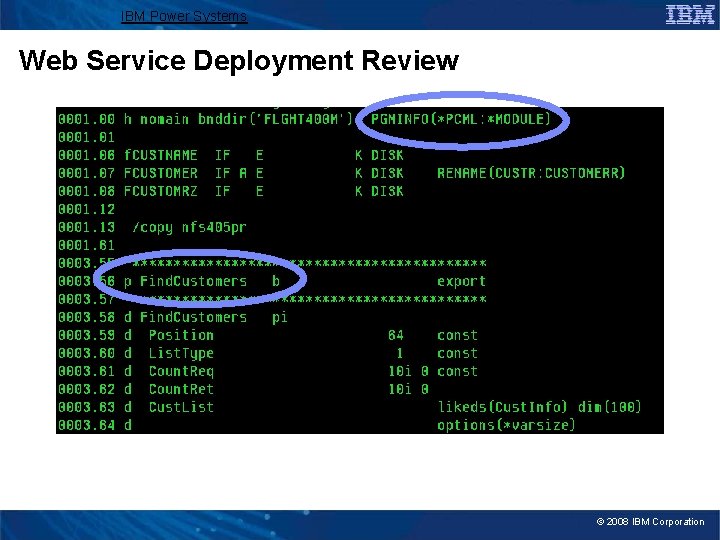Viewport: 720px width, 540px height.
Task: Click the nomain keyword on line 0001.00
Action: (x=164, y=119)
